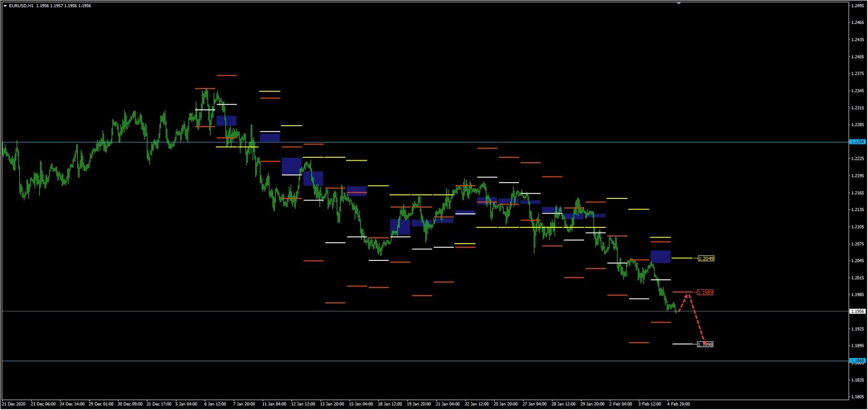Click the 1.2015 value on price scale
The image size is (868, 410).
pyautogui.click(x=858, y=278)
